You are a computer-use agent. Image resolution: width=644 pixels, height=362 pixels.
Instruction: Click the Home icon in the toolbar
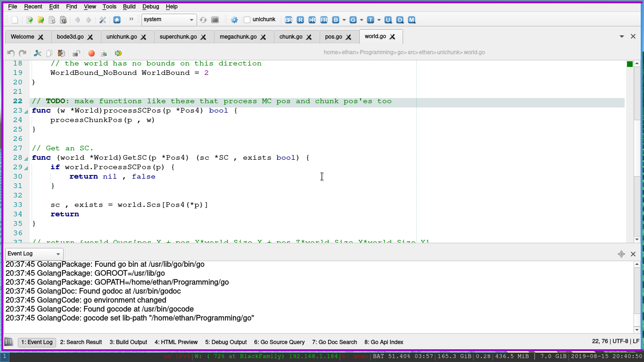[117, 20]
